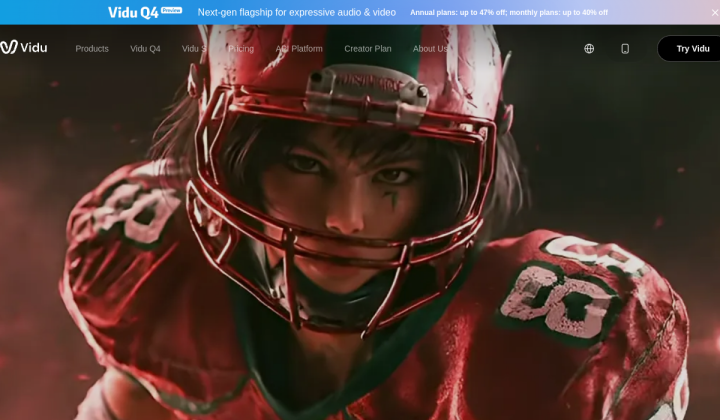Open the API Platform link
The width and height of the screenshot is (720, 420).
point(299,49)
